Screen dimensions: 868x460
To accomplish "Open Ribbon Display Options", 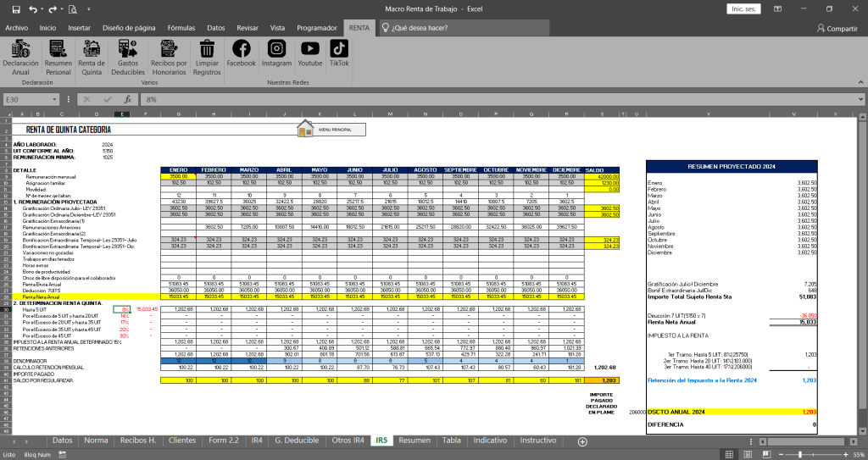I will [x=778, y=8].
